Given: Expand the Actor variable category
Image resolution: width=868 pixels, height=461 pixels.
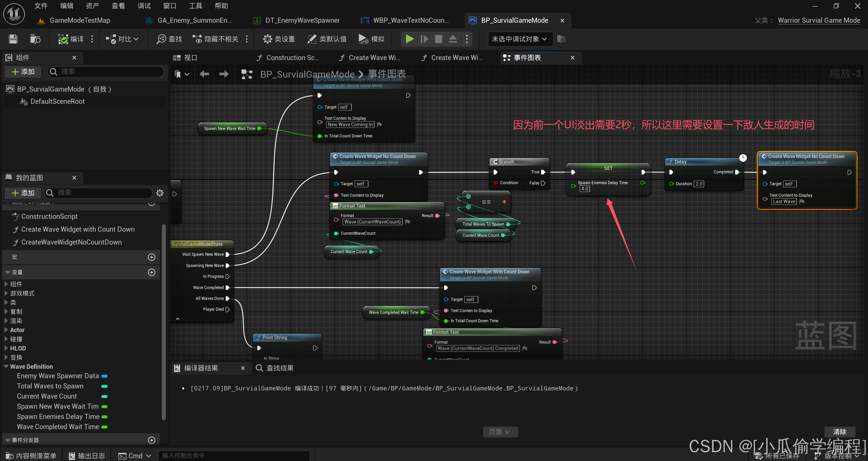Looking at the screenshot, I should click(x=6, y=330).
